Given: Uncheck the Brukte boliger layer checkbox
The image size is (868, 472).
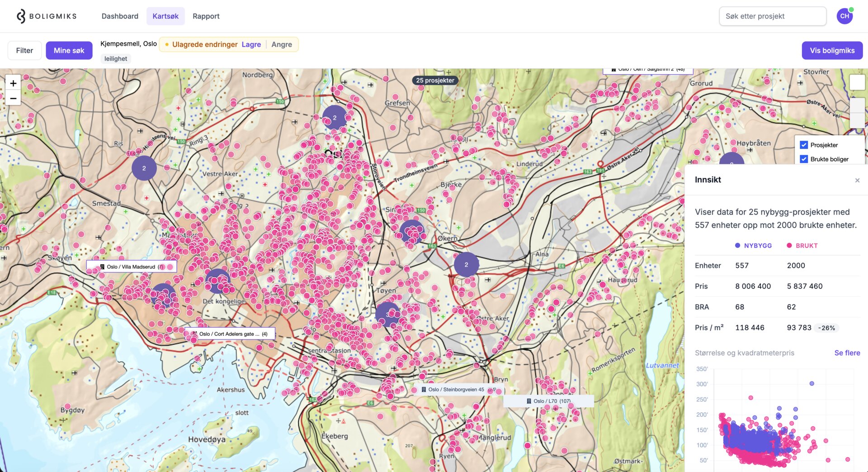Looking at the screenshot, I should 804,159.
